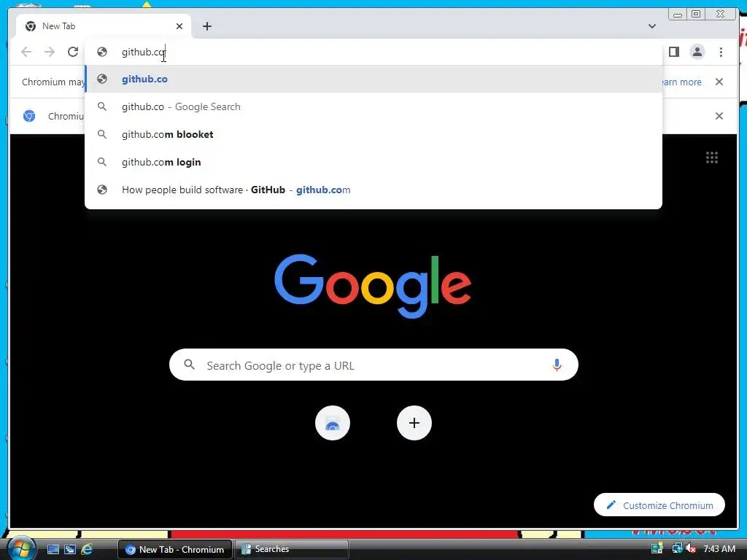Open a new tab with the plus button

tap(206, 26)
